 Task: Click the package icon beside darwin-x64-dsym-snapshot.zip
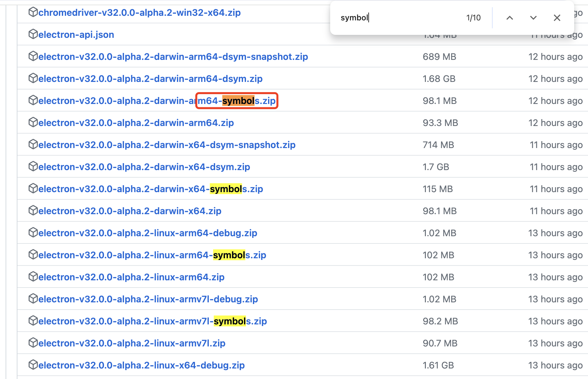[33, 144]
